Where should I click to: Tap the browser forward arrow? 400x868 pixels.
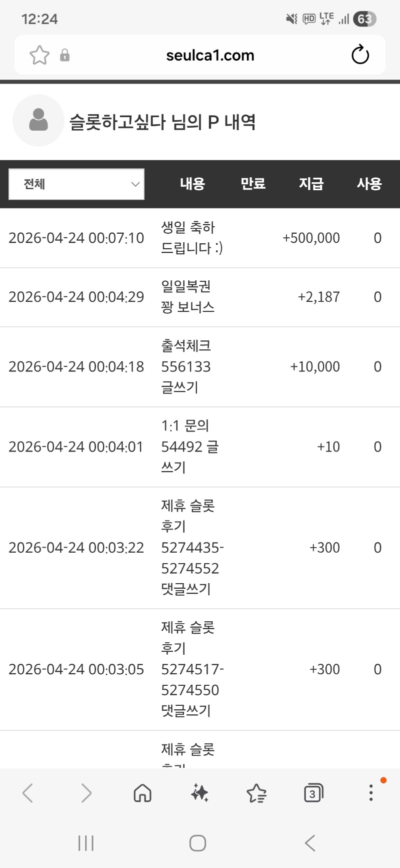click(x=86, y=793)
